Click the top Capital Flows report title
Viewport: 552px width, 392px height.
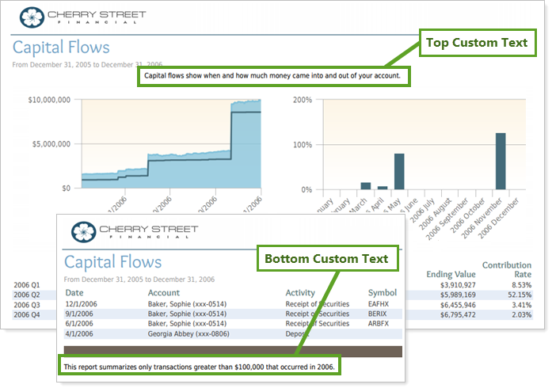[61, 48]
